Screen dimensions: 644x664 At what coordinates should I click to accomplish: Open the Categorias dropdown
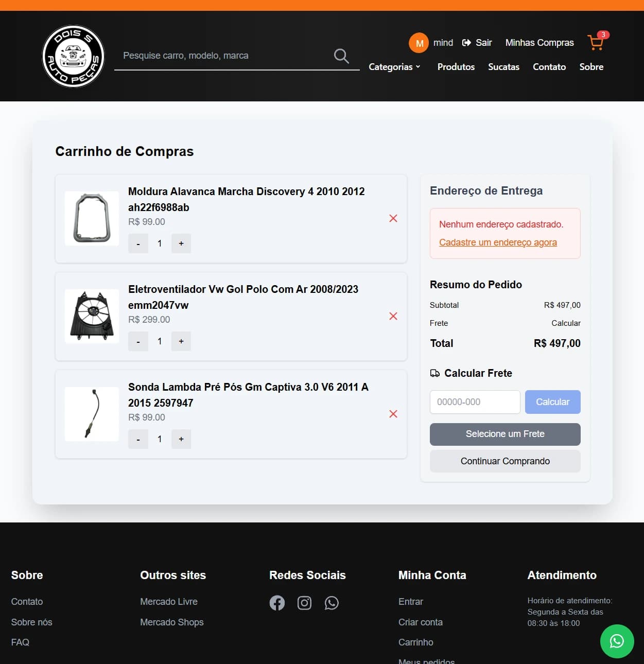point(394,67)
